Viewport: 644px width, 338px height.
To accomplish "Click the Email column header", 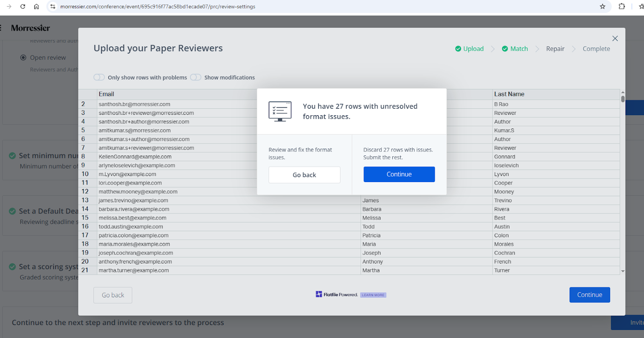I will click(x=107, y=94).
